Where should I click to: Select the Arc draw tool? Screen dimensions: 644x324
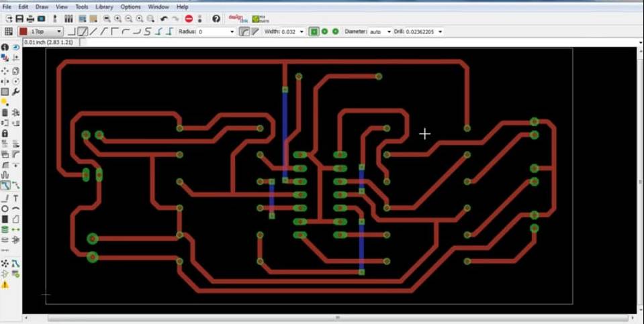pyautogui.click(x=15, y=209)
